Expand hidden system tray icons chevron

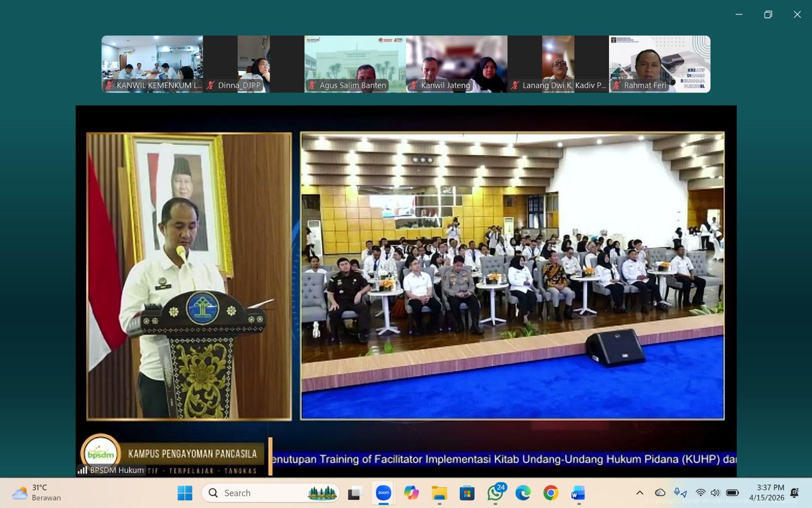[x=639, y=493]
